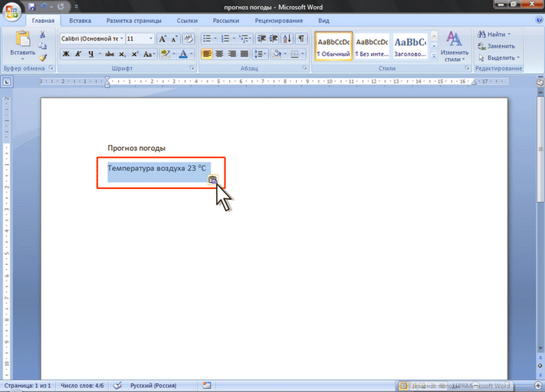Cut the selection with the scissors icon
Viewport: 545px width, 392px height.
42,34
